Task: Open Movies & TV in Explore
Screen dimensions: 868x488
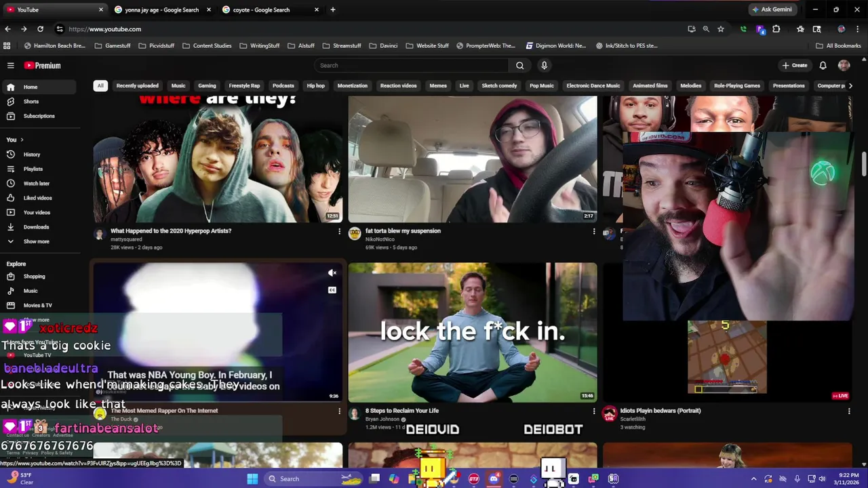Action: 38,306
